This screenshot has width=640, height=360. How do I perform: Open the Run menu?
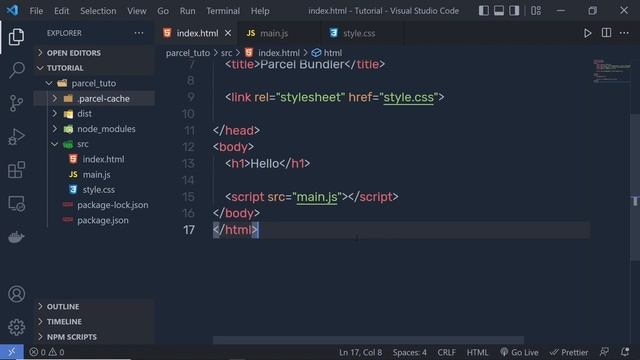tap(187, 11)
